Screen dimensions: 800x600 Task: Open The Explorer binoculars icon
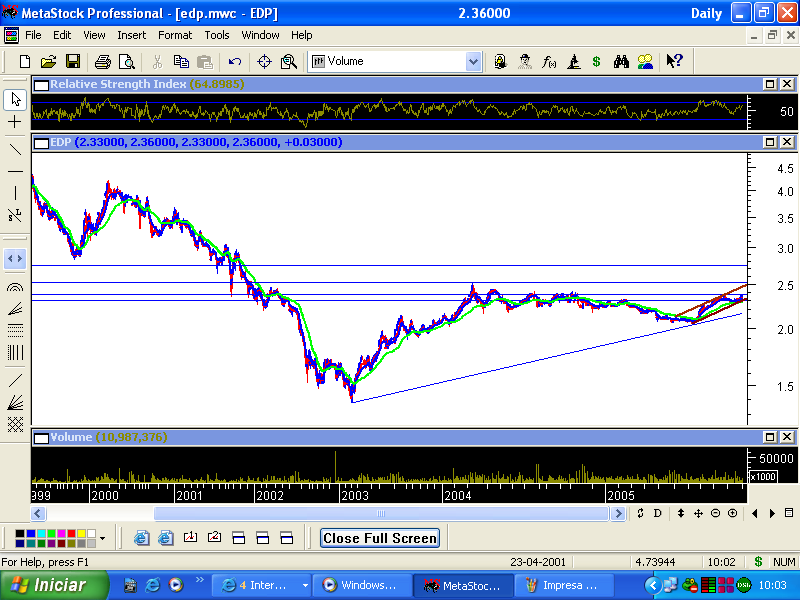point(621,62)
